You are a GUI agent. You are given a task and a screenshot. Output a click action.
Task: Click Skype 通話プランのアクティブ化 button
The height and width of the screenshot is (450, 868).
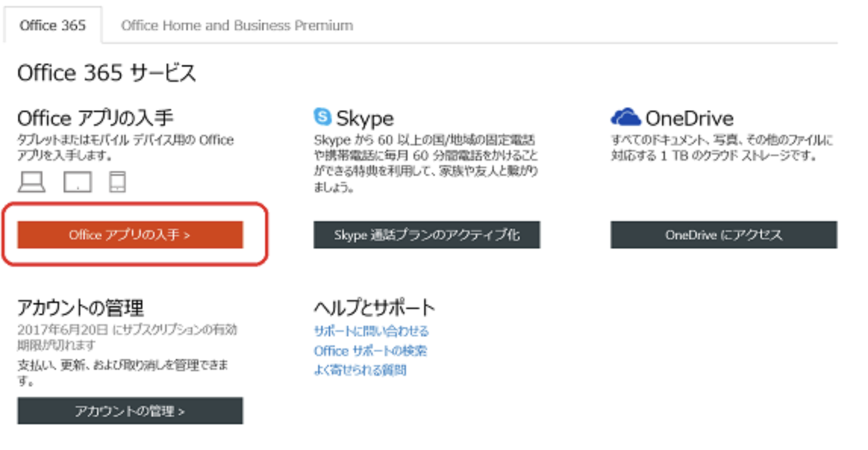pos(426,235)
